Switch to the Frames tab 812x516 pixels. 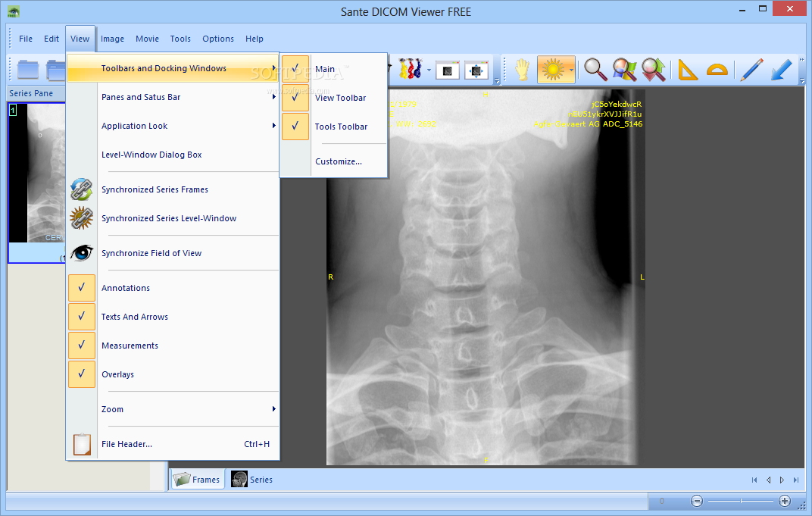pos(197,480)
